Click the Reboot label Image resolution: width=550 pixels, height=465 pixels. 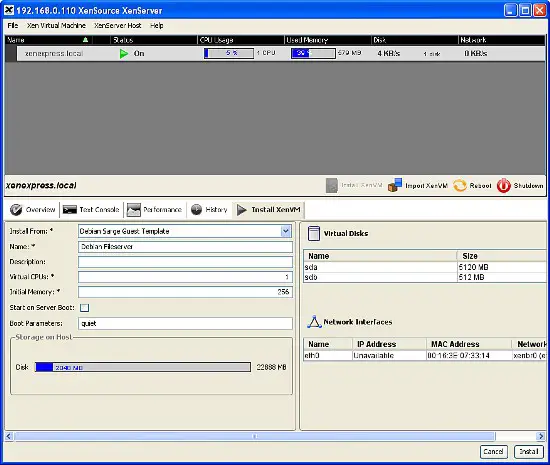[480, 186]
